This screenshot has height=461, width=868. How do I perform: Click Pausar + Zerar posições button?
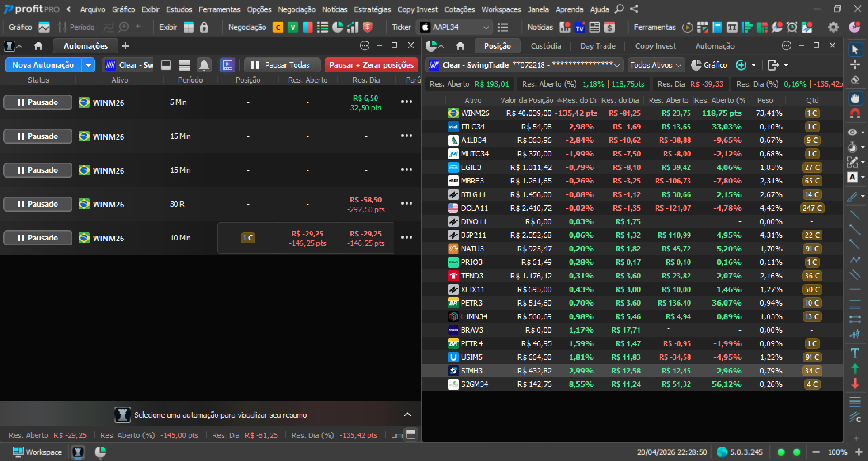pyautogui.click(x=371, y=65)
